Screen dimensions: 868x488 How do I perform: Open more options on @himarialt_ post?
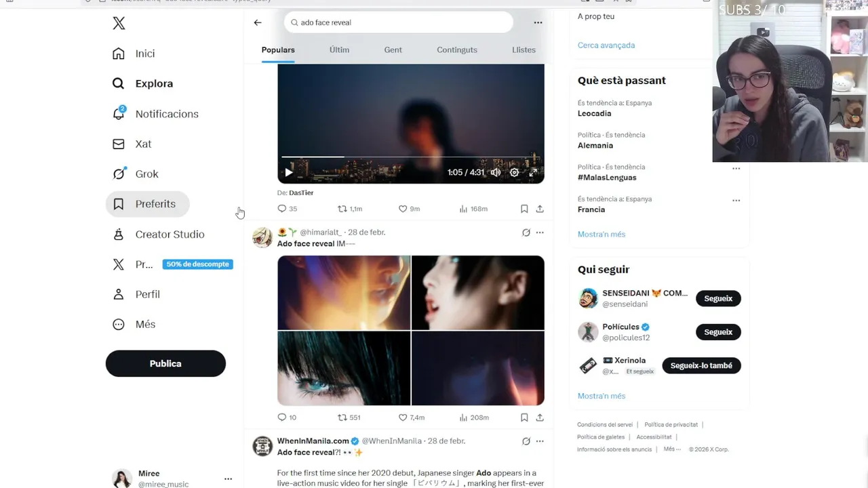click(540, 232)
